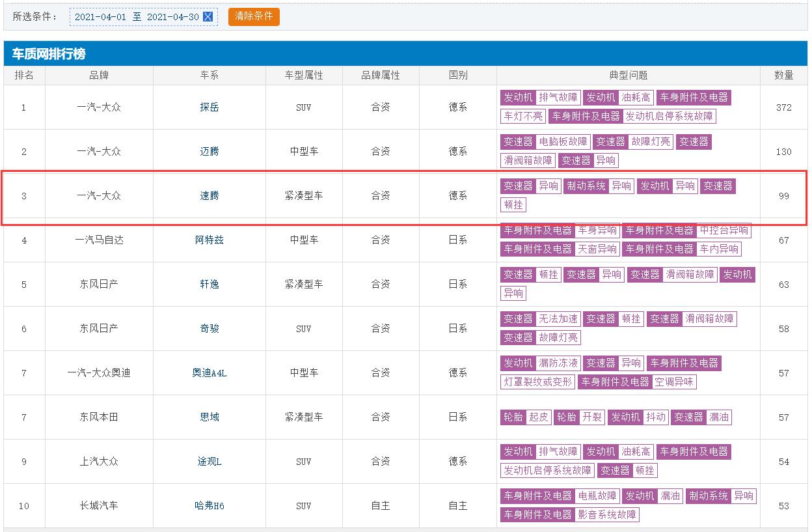Select the 漏防冻液 tag in 奥迪A4L row
Viewport: 812px width, 532px height.
click(x=558, y=363)
